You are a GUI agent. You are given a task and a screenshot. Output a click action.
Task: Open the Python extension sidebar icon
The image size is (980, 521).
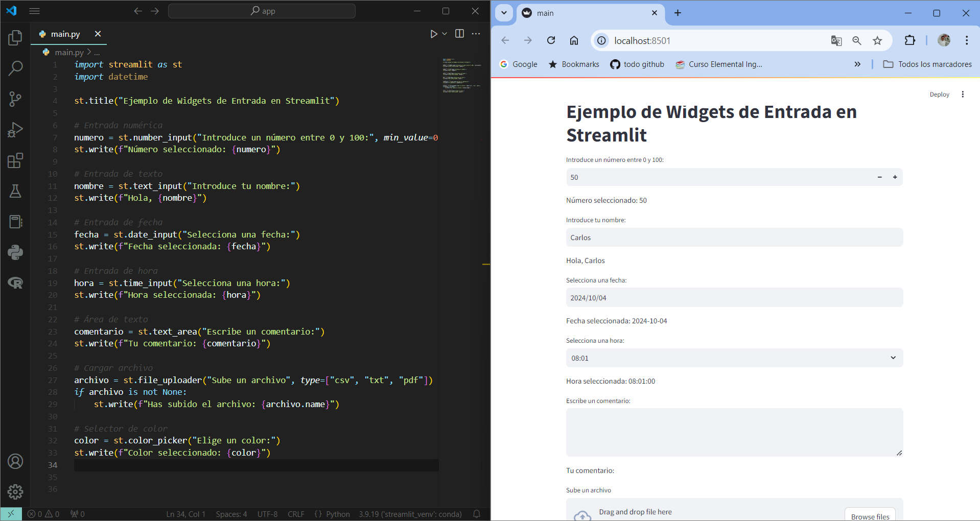tap(15, 252)
